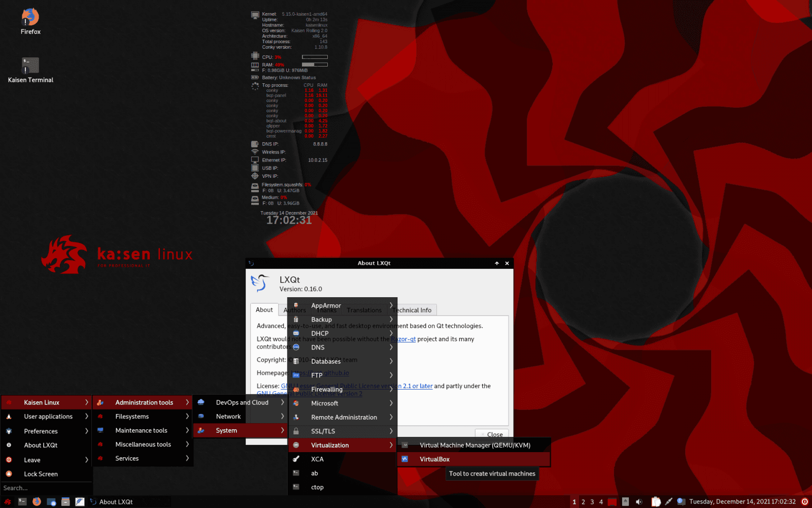Expand the Maintenance tools submenu arrow

pos(187,430)
